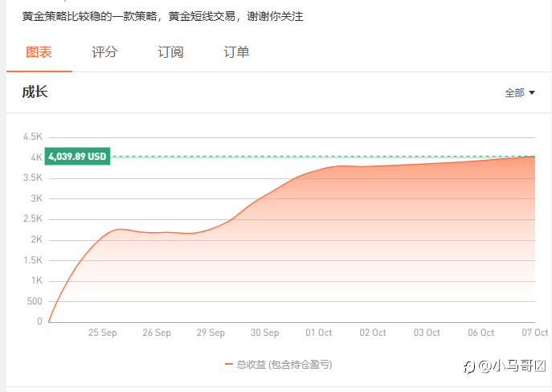Click the 07 Oct date label
Screen dimensions: 552x392
coord(535,333)
